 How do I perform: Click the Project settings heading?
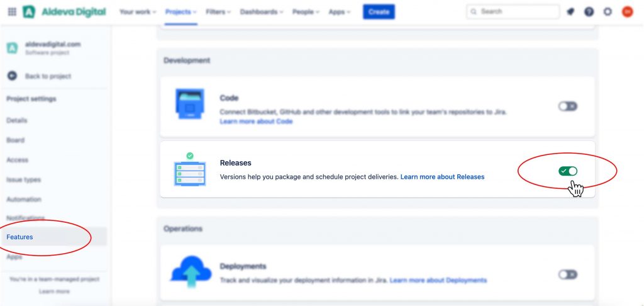pyautogui.click(x=31, y=99)
